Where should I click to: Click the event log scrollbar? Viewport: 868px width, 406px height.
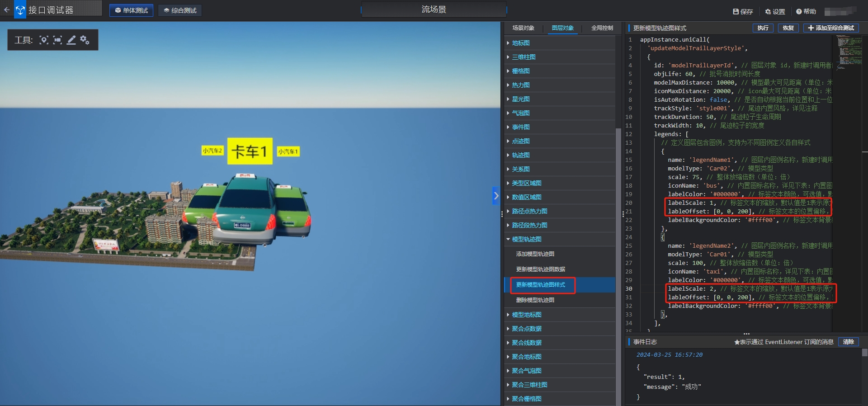[864, 353]
